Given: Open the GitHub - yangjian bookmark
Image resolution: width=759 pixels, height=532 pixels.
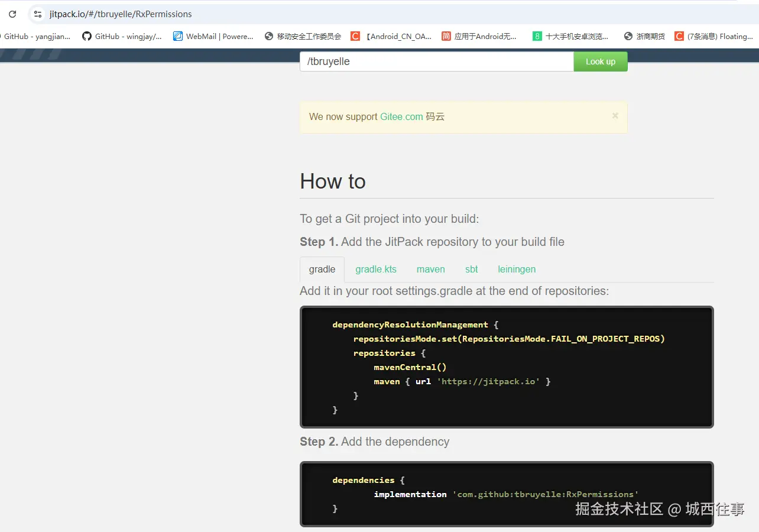Looking at the screenshot, I should click(35, 36).
